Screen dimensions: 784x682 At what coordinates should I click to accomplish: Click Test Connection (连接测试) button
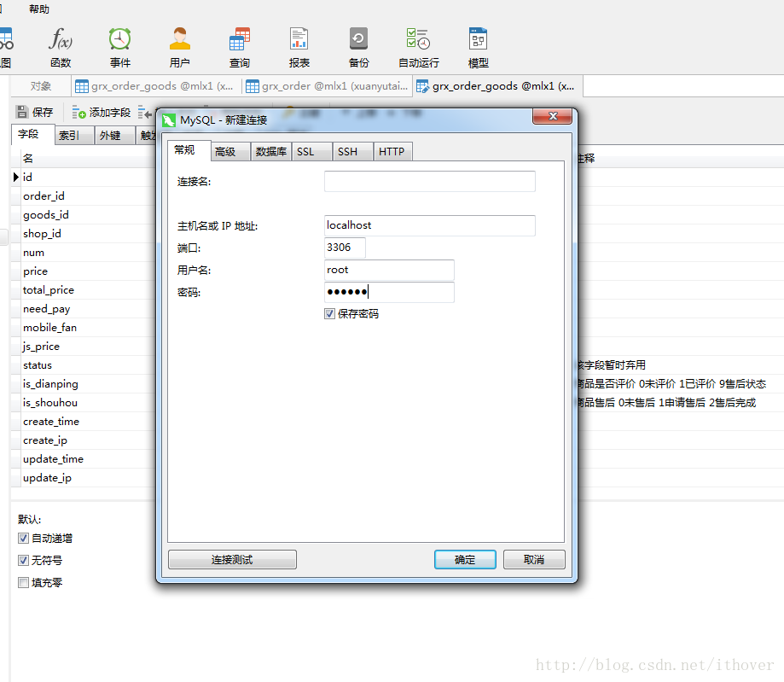point(232,559)
